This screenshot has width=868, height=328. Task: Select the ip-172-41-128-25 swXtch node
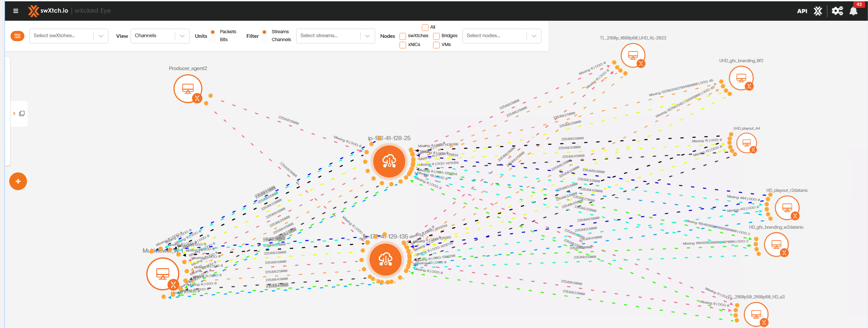click(389, 161)
